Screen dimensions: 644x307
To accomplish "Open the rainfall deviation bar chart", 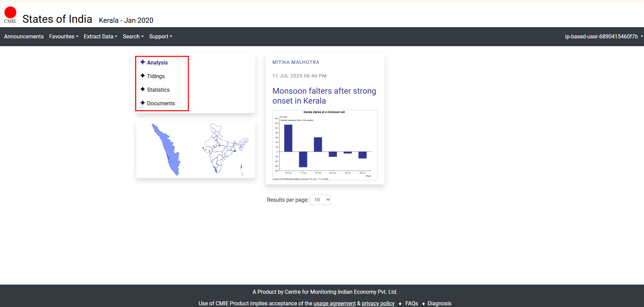I will (325, 145).
